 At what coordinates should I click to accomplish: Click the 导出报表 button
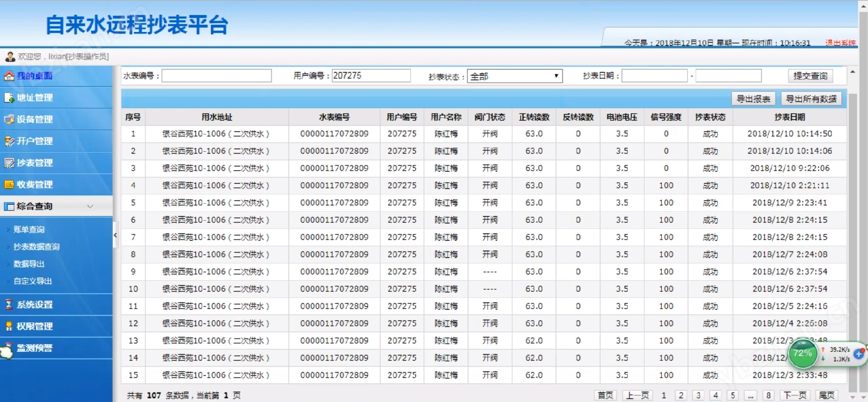coord(754,99)
